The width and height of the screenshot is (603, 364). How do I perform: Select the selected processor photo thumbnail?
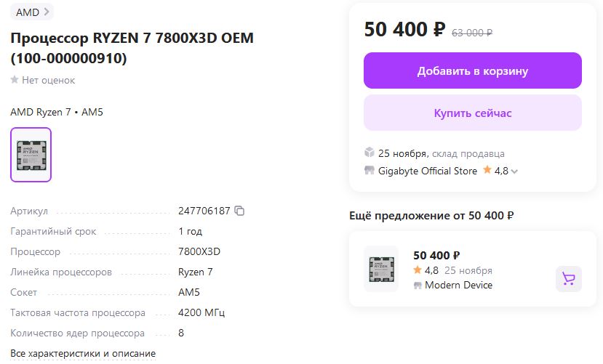tap(31, 155)
